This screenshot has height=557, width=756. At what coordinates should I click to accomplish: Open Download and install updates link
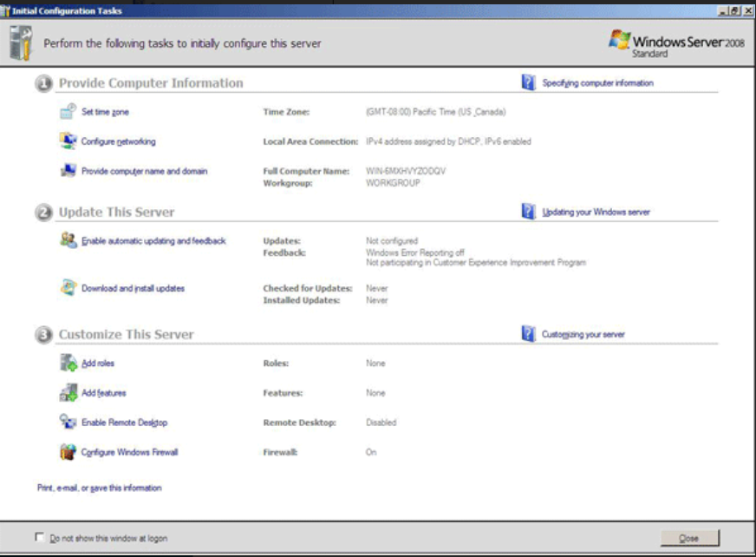click(x=133, y=288)
